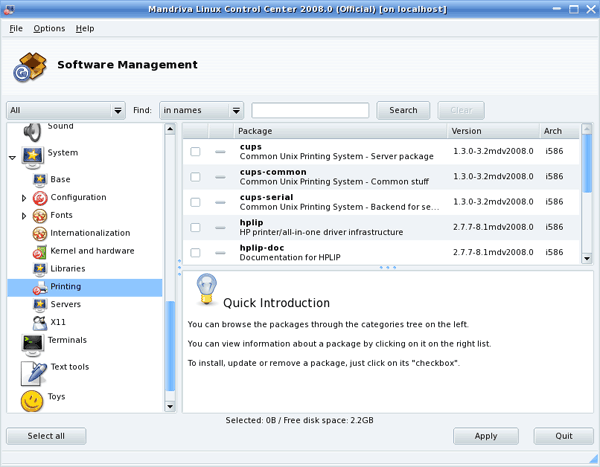Click the Libraries subcategory icon
This screenshot has width=600, height=467.
click(40, 269)
